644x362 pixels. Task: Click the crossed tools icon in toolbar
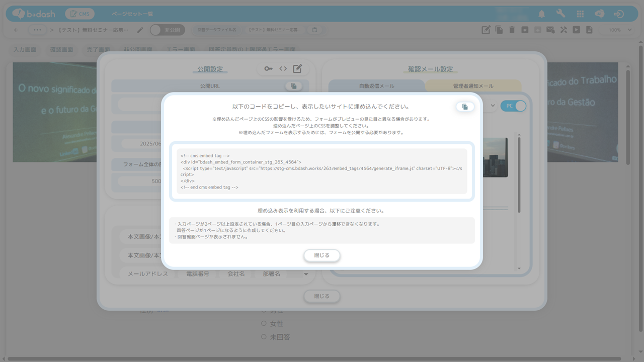click(563, 30)
